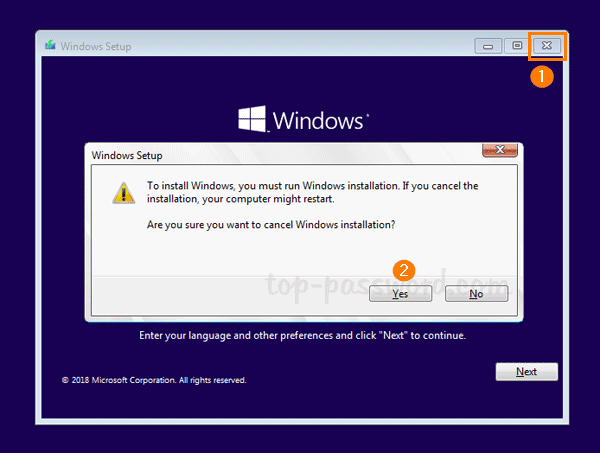Image resolution: width=600 pixels, height=453 pixels.
Task: Click Yes to cancel Windows installation
Action: tap(400, 294)
